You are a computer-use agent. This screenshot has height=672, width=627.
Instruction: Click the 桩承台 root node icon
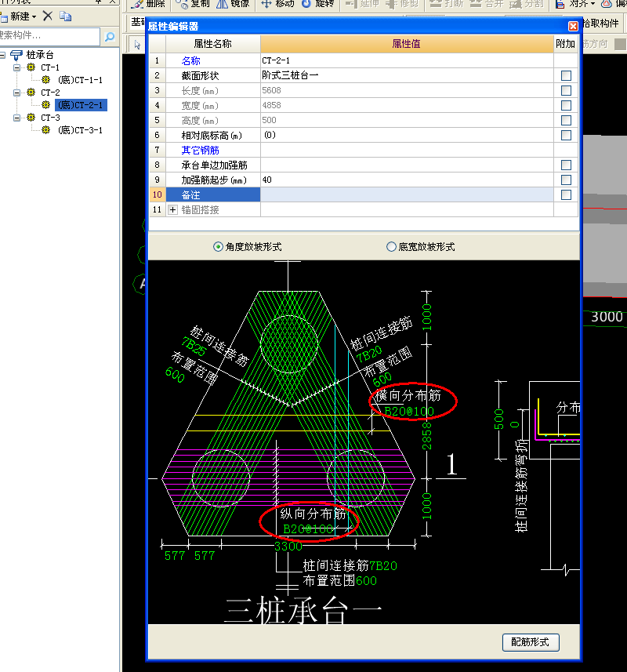coord(16,55)
